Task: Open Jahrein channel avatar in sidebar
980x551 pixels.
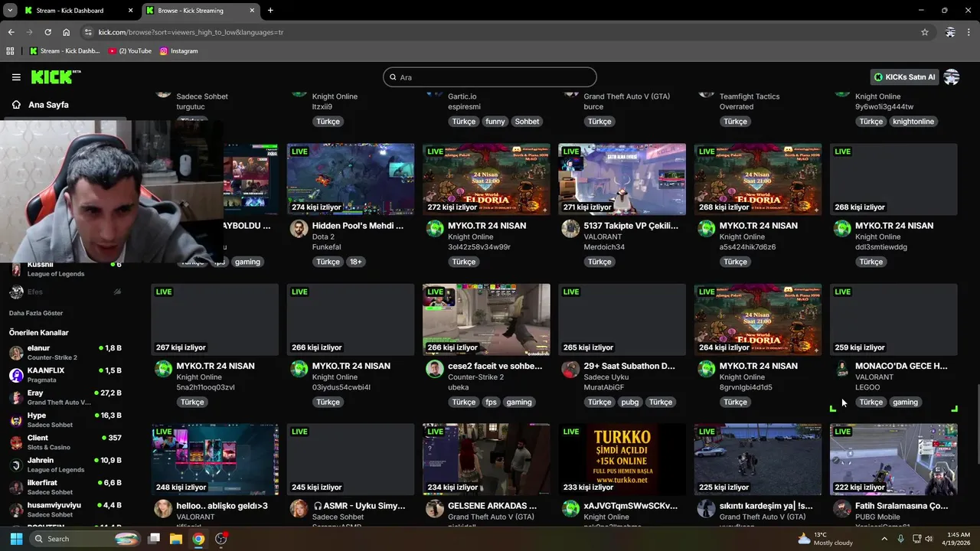Action: [x=16, y=465]
